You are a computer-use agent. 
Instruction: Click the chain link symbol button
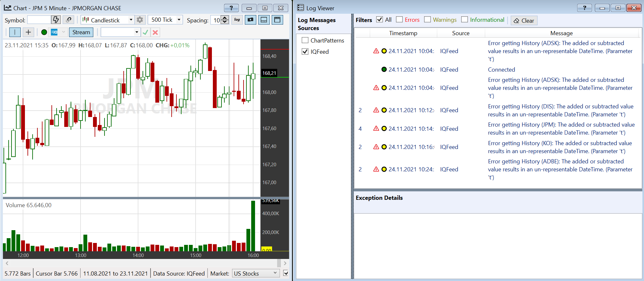[x=68, y=20]
